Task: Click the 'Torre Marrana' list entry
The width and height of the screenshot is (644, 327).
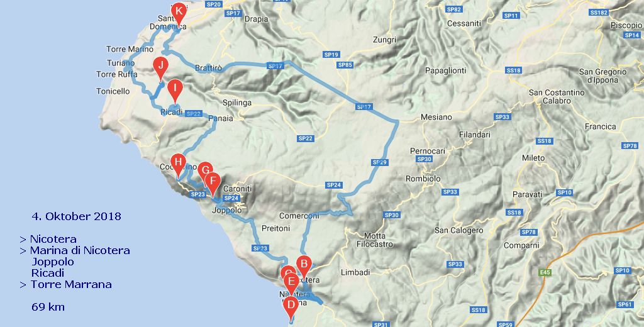Action: coord(71,284)
